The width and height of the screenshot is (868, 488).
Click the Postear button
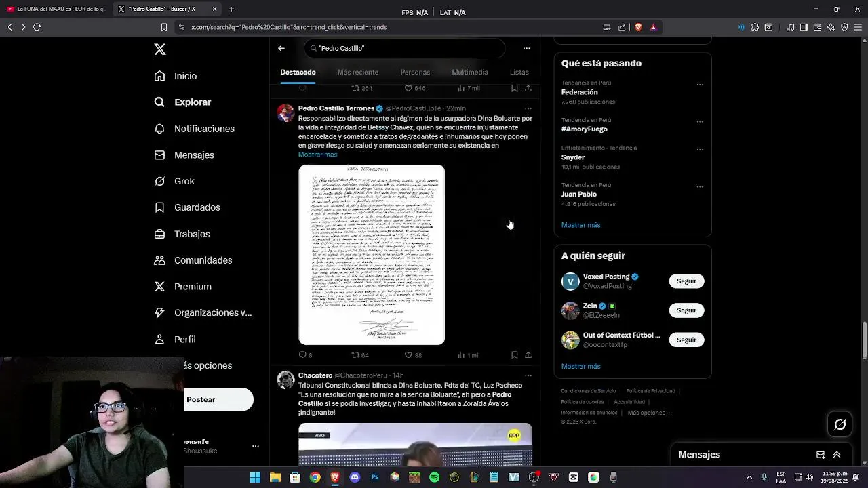click(219, 399)
